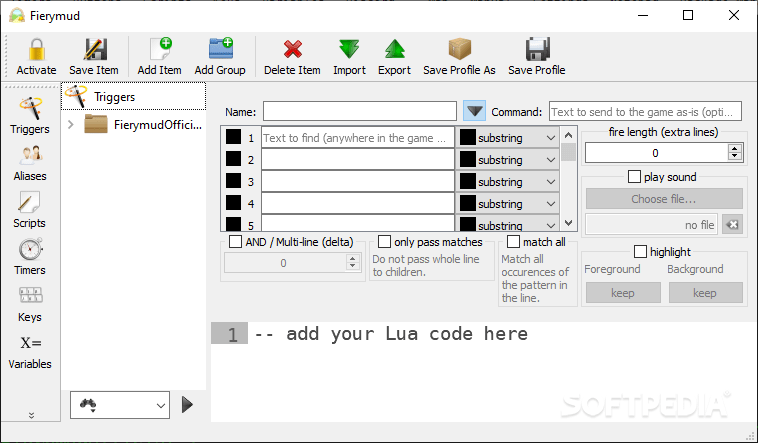The width and height of the screenshot is (758, 443).
Task: Click the Save Profile As box icon
Action: [x=459, y=49]
